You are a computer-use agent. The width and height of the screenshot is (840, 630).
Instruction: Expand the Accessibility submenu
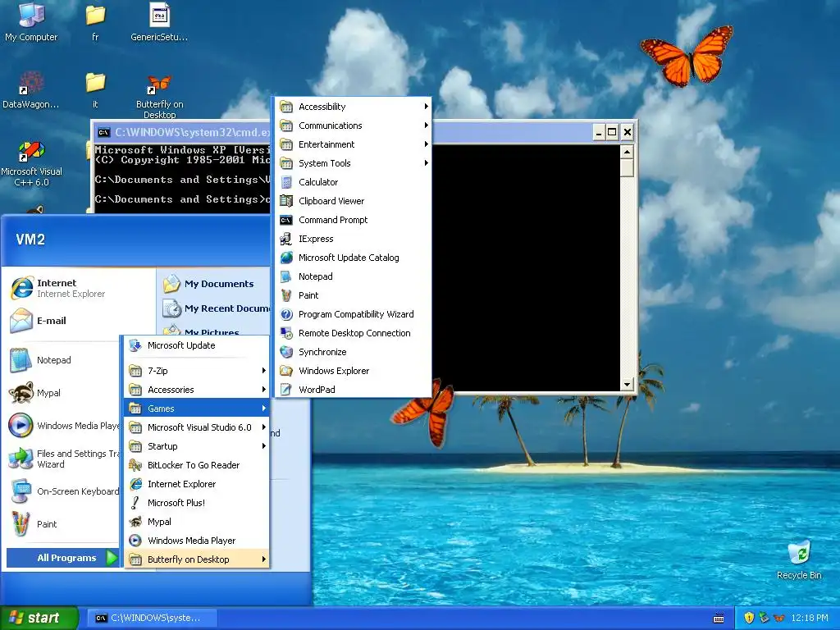(x=353, y=107)
